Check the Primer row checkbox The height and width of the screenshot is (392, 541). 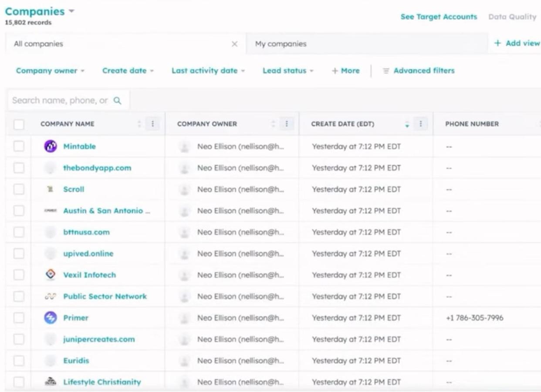[19, 318]
